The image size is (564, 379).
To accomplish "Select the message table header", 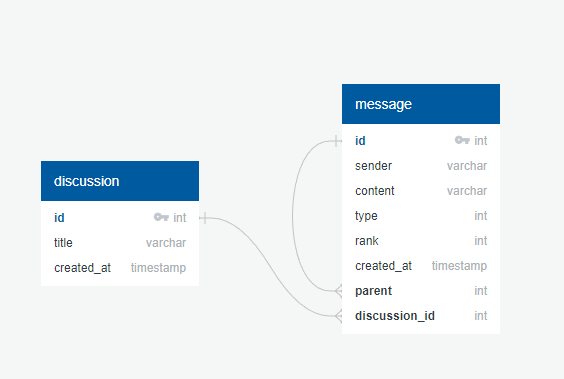I will (421, 104).
